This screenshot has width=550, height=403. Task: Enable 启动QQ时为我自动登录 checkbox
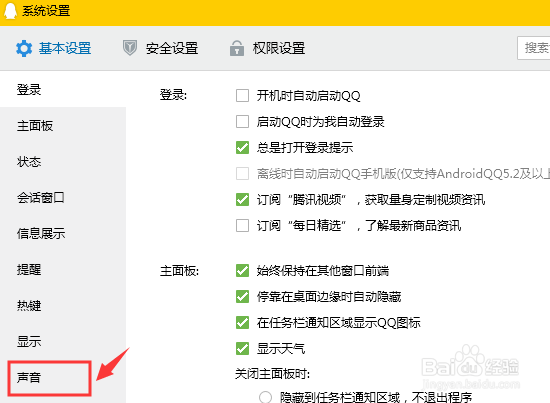pos(242,122)
